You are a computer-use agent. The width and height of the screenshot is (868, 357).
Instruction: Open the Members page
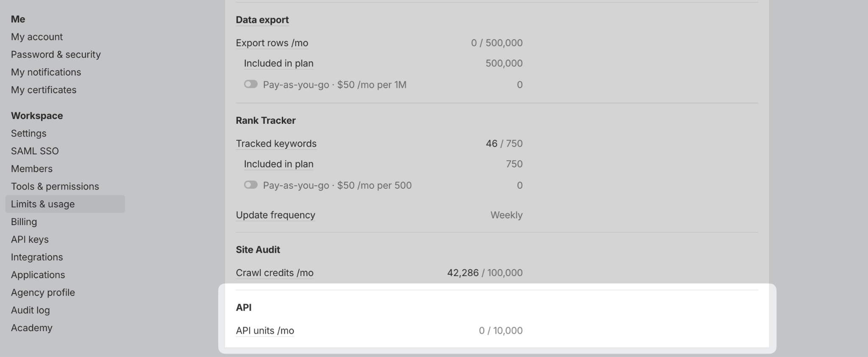tap(32, 168)
